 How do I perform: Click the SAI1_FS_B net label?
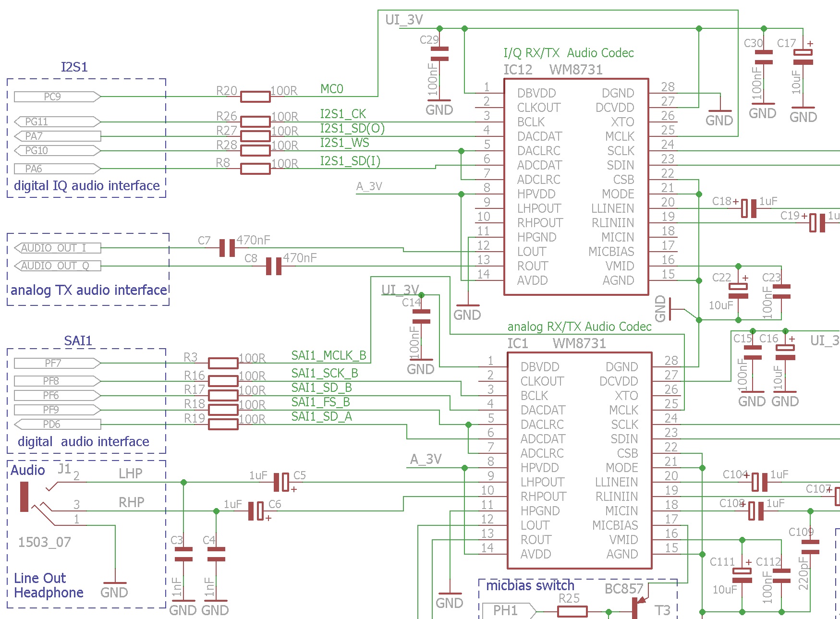coord(320,402)
